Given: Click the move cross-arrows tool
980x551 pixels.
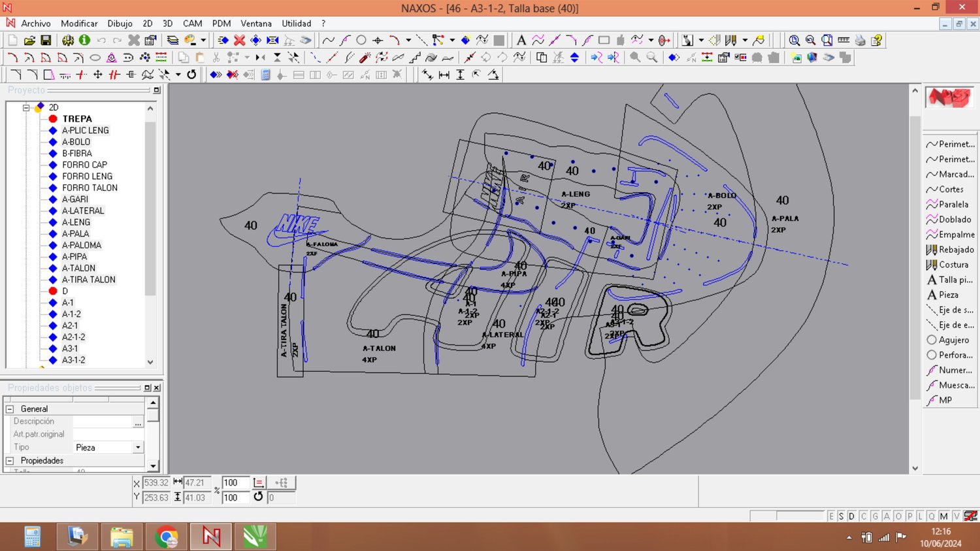Looking at the screenshot, I should click(98, 75).
